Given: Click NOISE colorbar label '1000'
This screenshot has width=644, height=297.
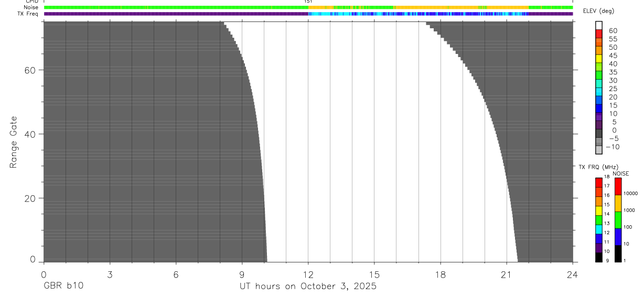Looking at the screenshot, I should [x=629, y=210].
